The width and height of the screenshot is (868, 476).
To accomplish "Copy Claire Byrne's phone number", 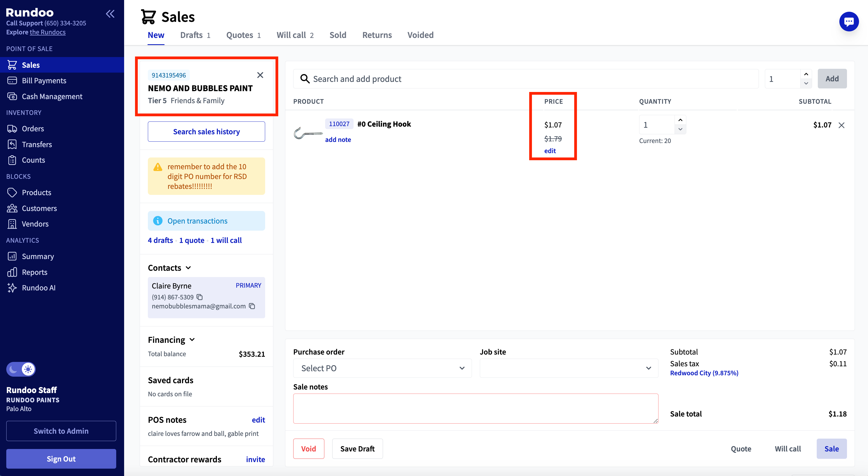I will [x=199, y=297].
